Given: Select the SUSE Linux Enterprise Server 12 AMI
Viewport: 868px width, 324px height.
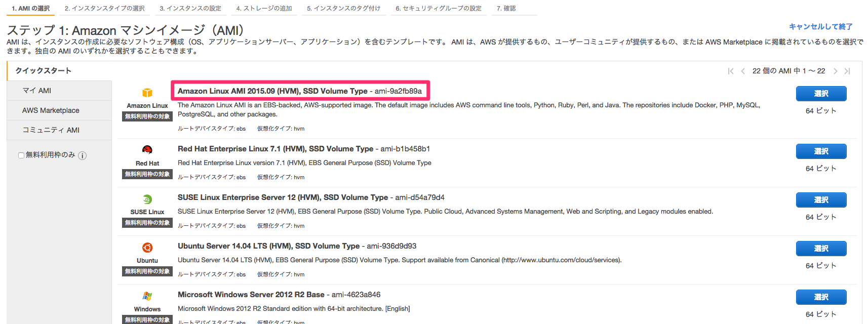Looking at the screenshot, I should (x=821, y=200).
